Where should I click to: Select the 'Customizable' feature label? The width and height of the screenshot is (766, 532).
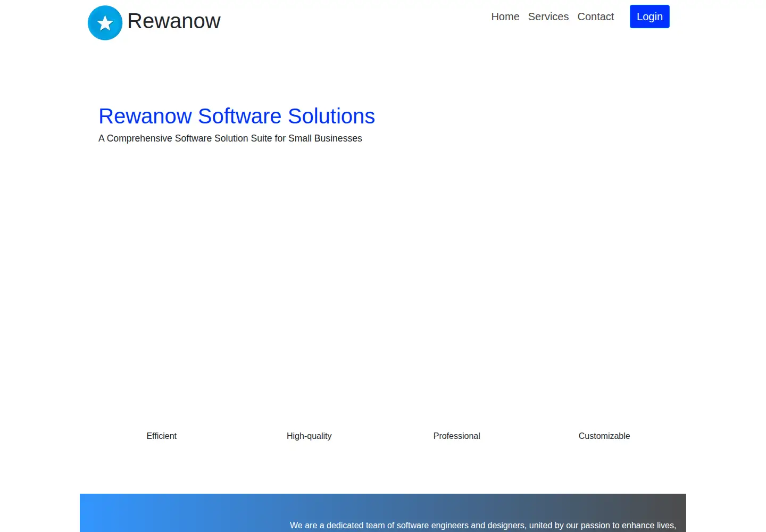pyautogui.click(x=604, y=436)
